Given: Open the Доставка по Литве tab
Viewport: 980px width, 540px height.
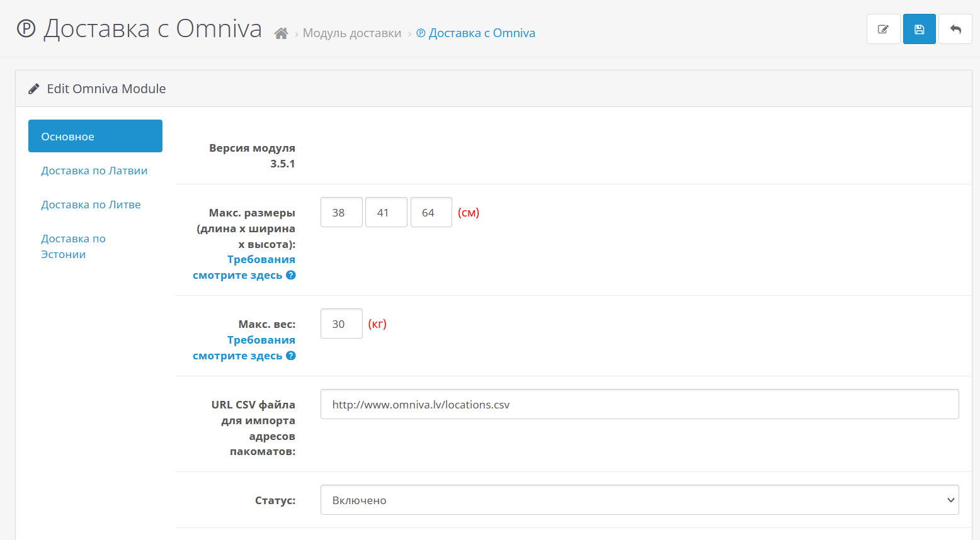Looking at the screenshot, I should [91, 205].
